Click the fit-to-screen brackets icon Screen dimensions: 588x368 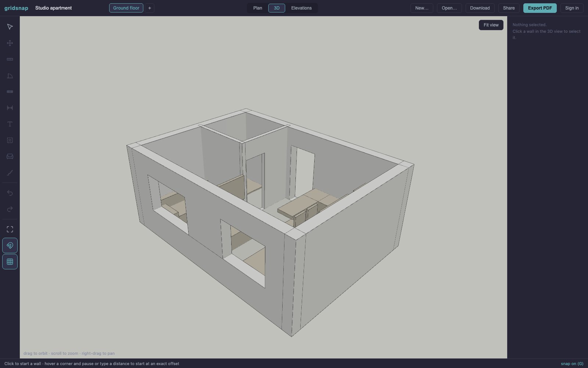[x=10, y=229]
